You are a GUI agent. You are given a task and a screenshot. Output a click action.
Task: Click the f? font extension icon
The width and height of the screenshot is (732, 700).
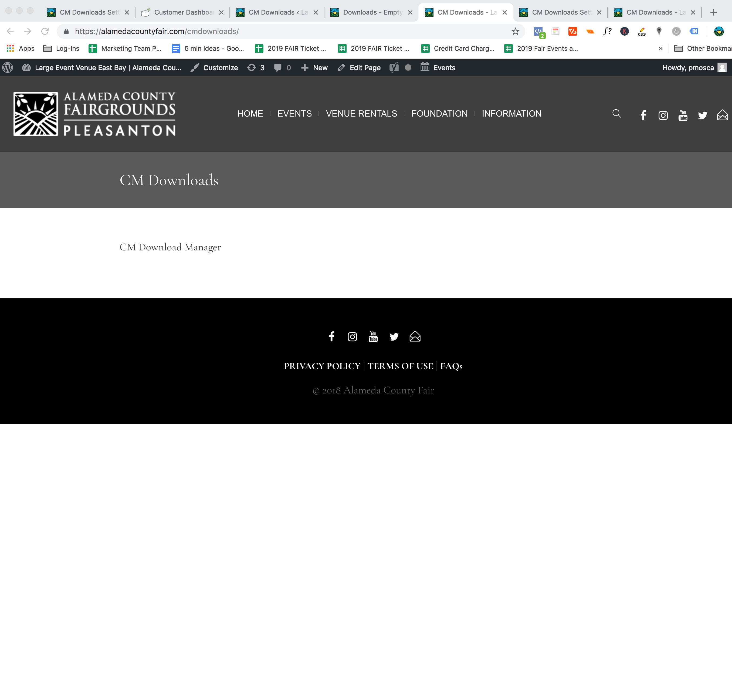607,31
